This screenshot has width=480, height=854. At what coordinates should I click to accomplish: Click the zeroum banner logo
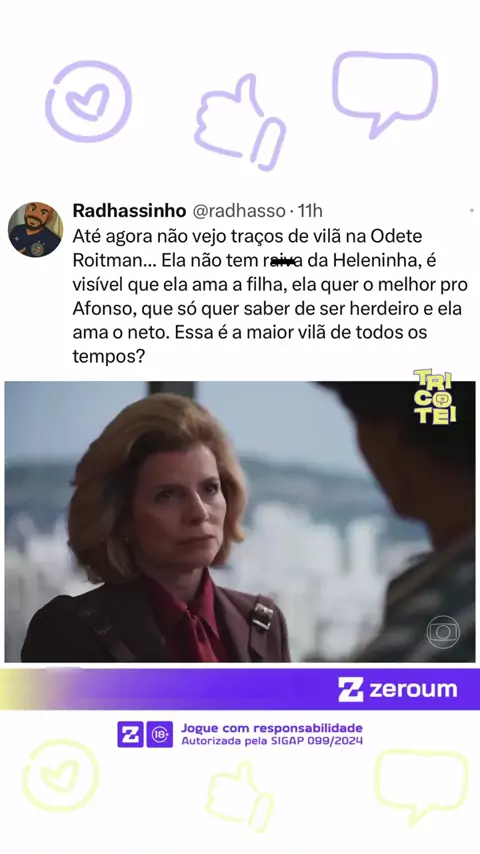click(397, 690)
